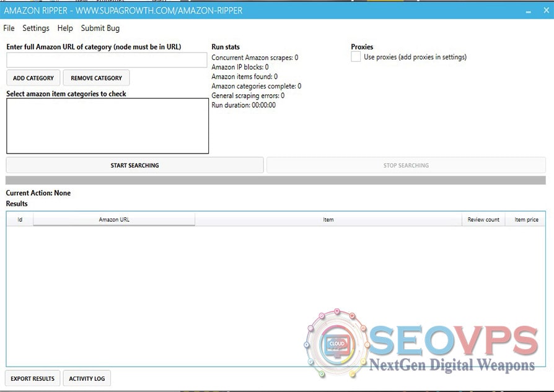Click the REMOVE CATEGORY button
This screenshot has width=554, height=392.
(96, 78)
